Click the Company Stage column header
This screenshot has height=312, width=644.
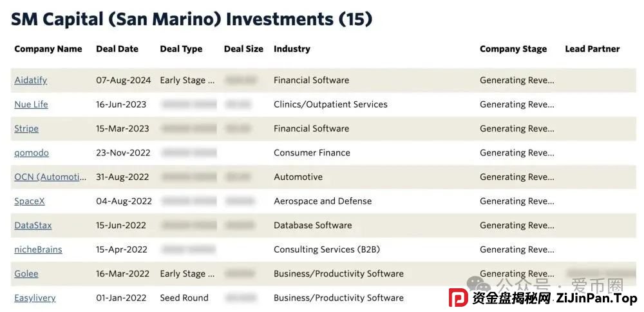click(x=513, y=49)
